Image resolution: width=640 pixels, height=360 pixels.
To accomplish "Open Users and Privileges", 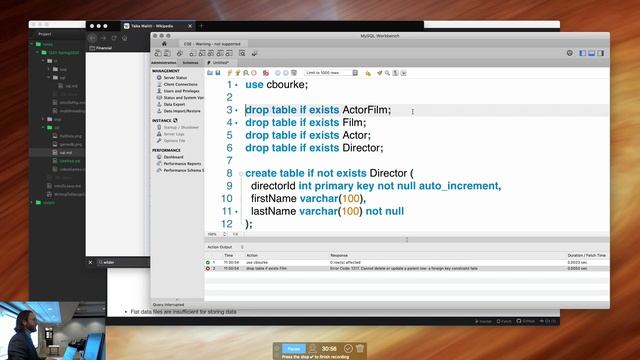I will 181,91.
